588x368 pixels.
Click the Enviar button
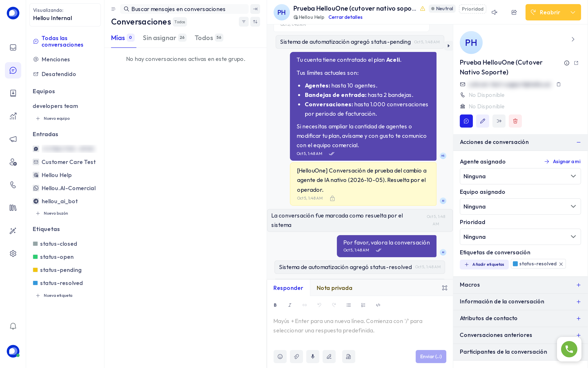(431, 356)
